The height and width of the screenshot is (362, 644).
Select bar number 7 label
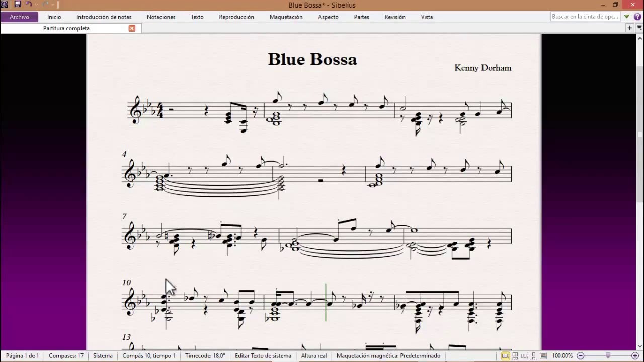click(124, 216)
